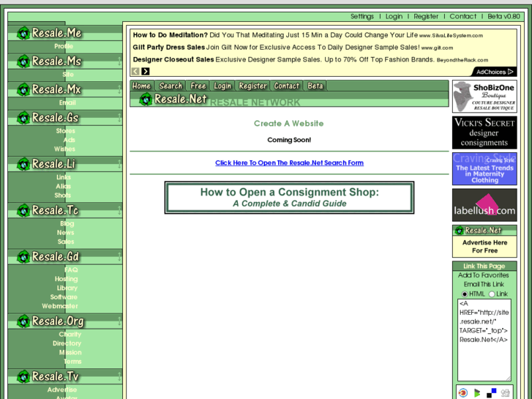532x399 pixels.
Task: Toggle the Resale.Ms section expander arrow
Action: [119, 61]
